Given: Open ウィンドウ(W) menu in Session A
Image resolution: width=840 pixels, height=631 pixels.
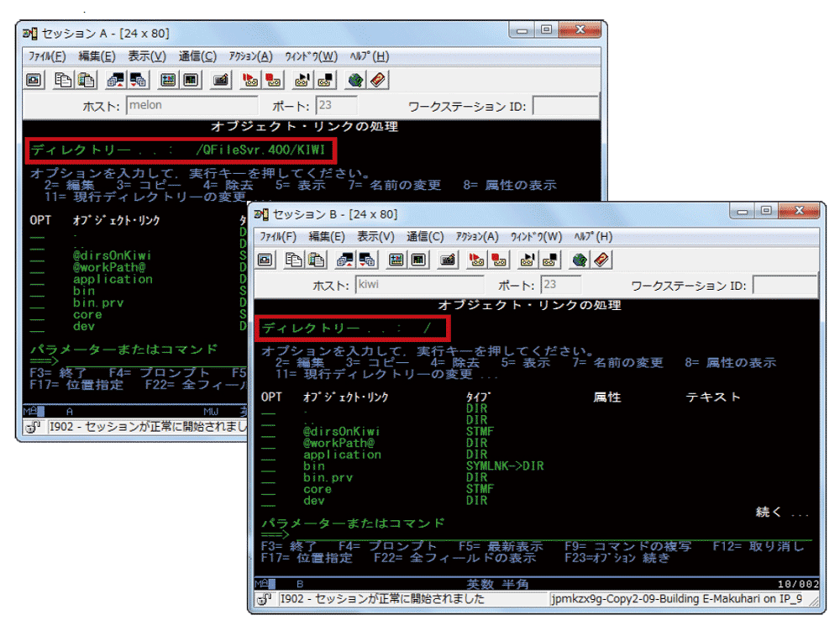Looking at the screenshot, I should pyautogui.click(x=312, y=56).
